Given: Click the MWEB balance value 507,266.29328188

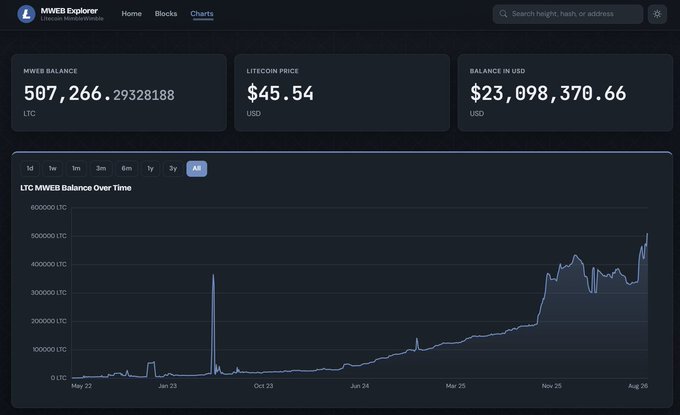Looking at the screenshot, I should click(x=99, y=94).
